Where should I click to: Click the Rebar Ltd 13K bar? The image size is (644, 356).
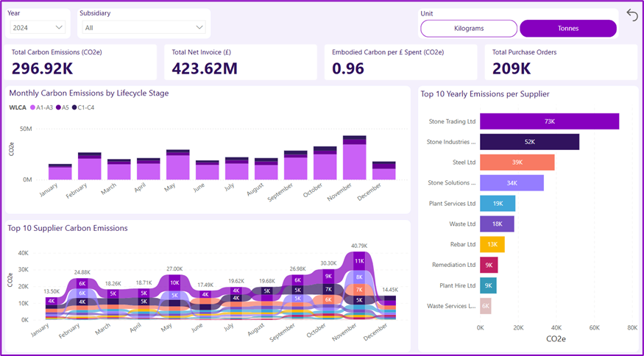pyautogui.click(x=492, y=245)
